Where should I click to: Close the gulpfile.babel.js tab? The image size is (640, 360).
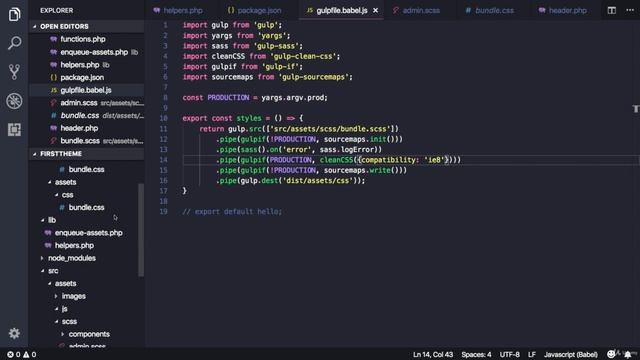[x=376, y=11]
